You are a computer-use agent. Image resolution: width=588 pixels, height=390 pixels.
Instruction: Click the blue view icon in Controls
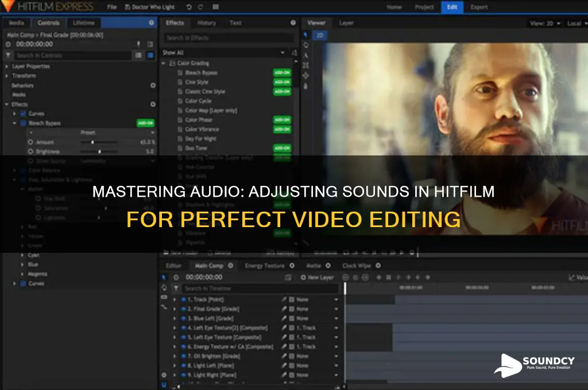[x=150, y=55]
